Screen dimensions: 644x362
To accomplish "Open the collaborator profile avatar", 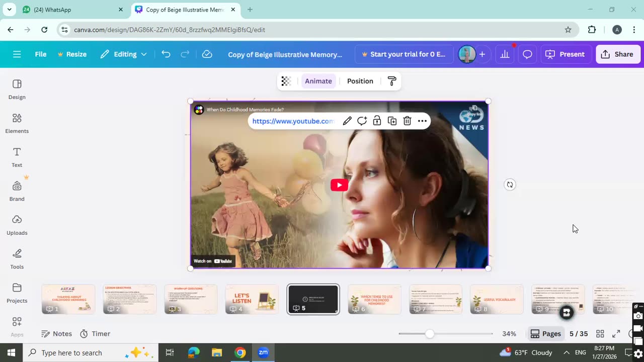I will [467, 54].
